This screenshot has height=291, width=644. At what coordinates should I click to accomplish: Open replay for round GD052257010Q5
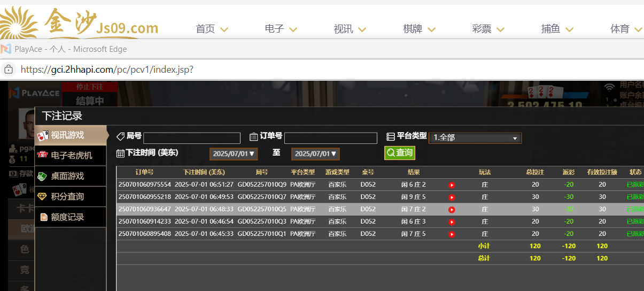click(452, 210)
